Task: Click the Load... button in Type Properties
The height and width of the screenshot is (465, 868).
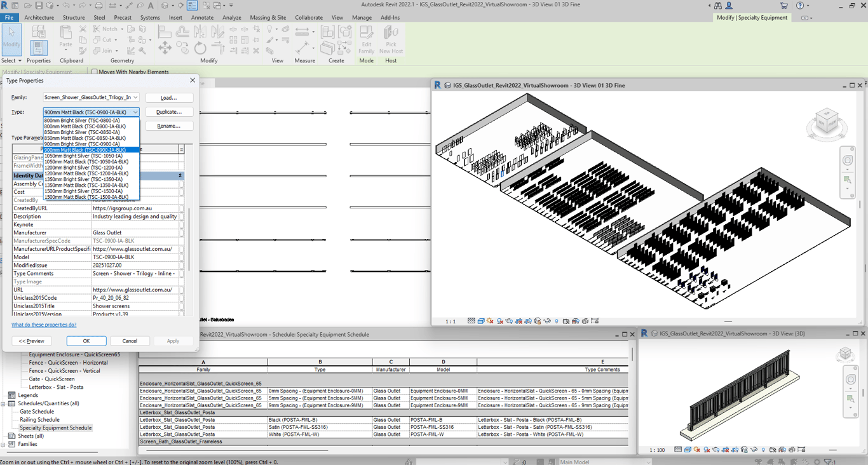Action: coord(168,97)
